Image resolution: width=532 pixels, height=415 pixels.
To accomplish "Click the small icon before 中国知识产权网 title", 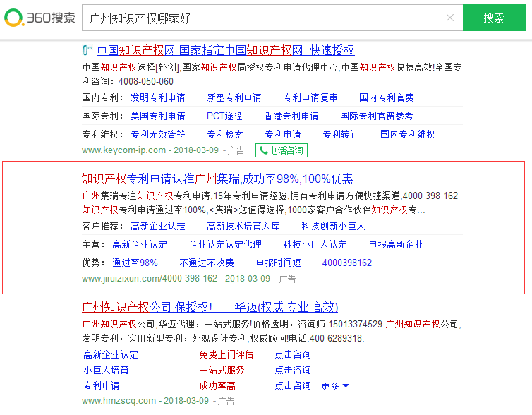I will coord(87,51).
